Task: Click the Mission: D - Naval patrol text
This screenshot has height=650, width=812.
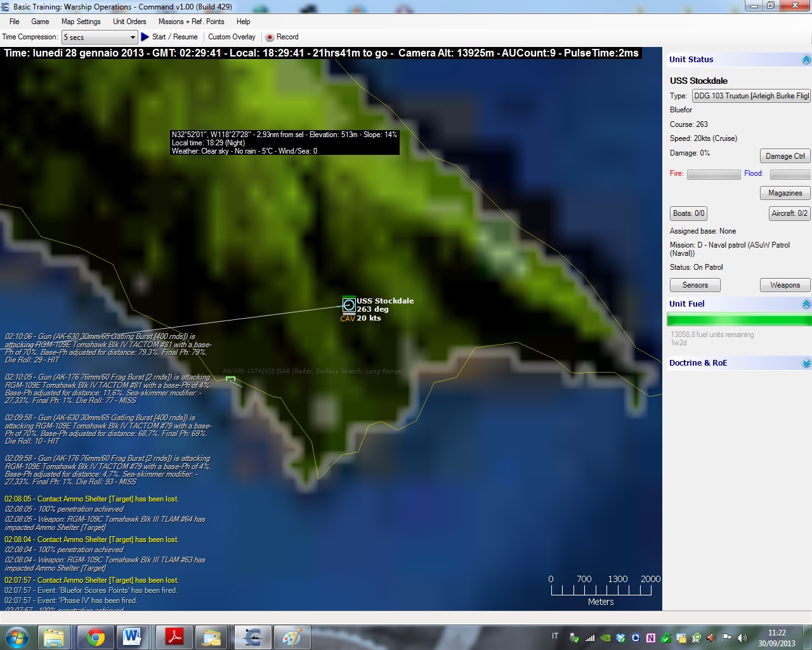Action: pos(730,249)
